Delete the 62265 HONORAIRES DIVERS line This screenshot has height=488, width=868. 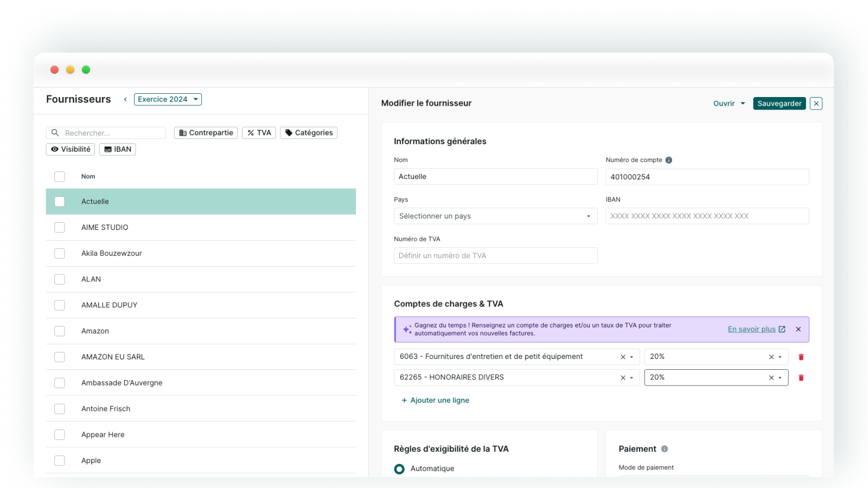coord(801,377)
